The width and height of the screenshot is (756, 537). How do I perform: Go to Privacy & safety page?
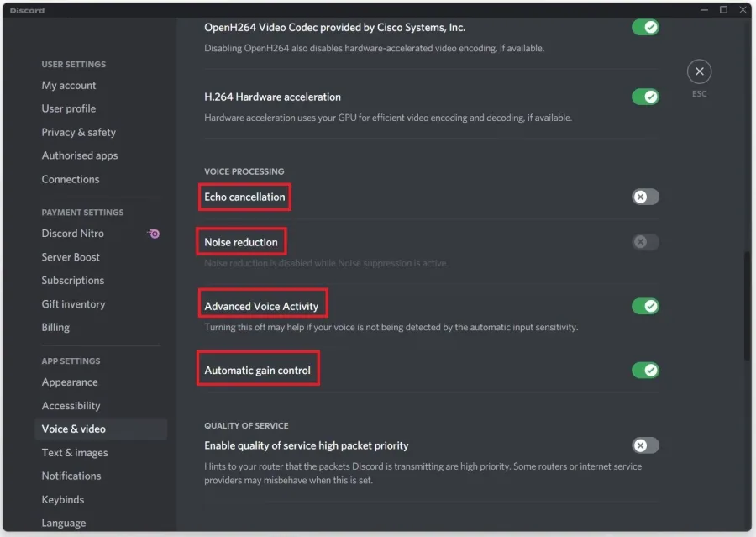[x=79, y=132]
